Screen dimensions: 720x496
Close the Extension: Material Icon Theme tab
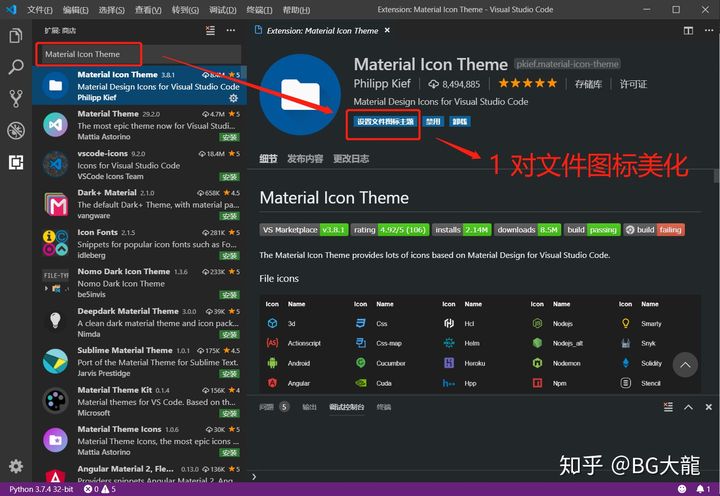click(x=387, y=30)
